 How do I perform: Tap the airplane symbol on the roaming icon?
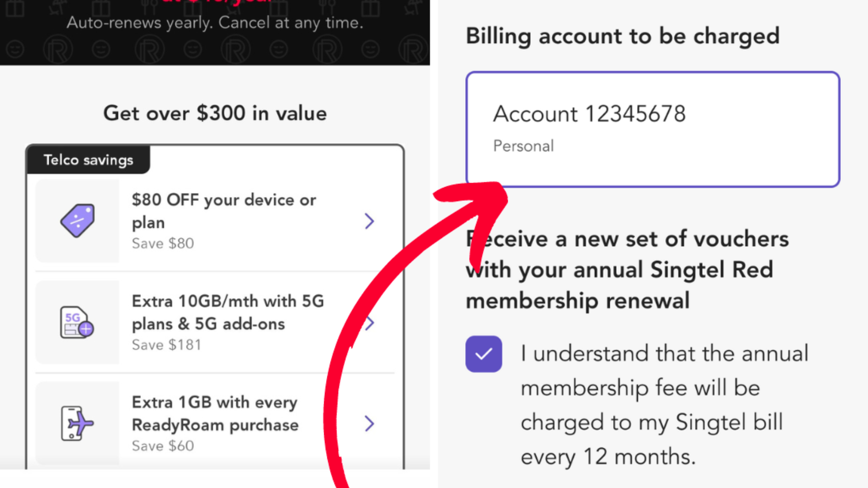(x=80, y=421)
